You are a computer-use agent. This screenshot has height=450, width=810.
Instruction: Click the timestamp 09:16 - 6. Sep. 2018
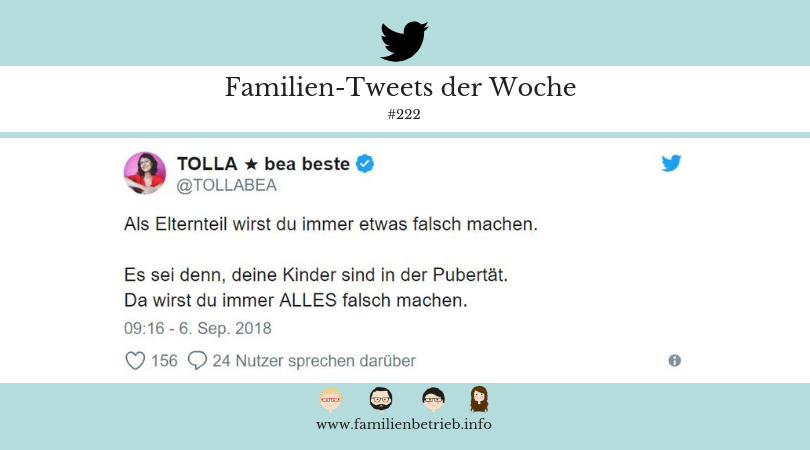tap(198, 329)
